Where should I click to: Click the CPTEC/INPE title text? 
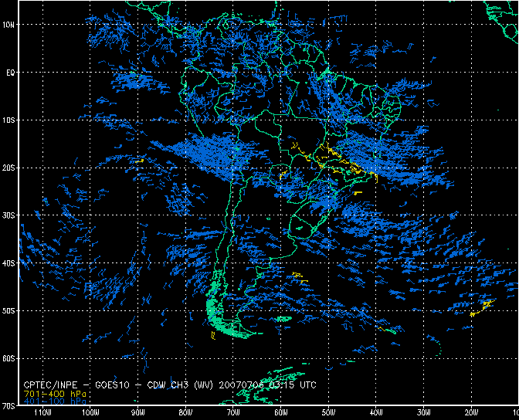point(51,384)
